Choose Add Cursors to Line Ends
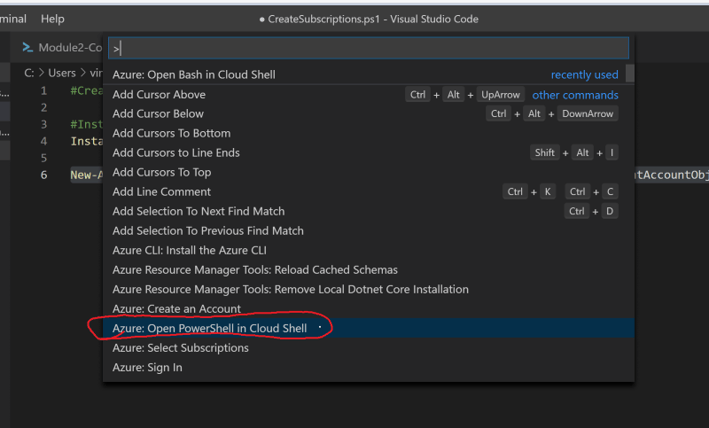709x428 pixels. tap(176, 153)
